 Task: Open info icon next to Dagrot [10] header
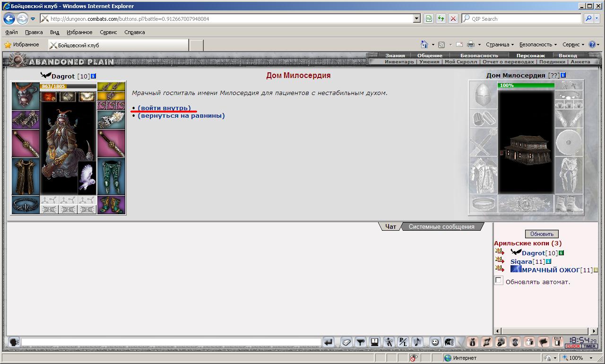[x=94, y=76]
